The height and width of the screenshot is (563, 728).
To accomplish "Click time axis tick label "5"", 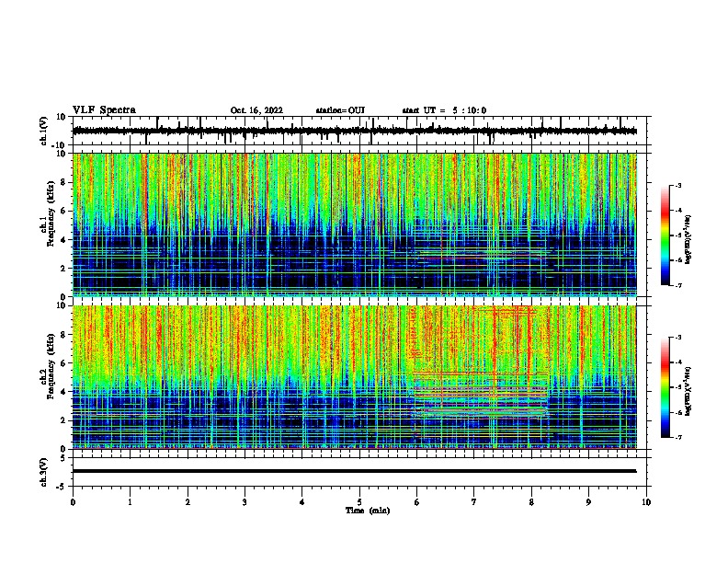I will 359,502.
